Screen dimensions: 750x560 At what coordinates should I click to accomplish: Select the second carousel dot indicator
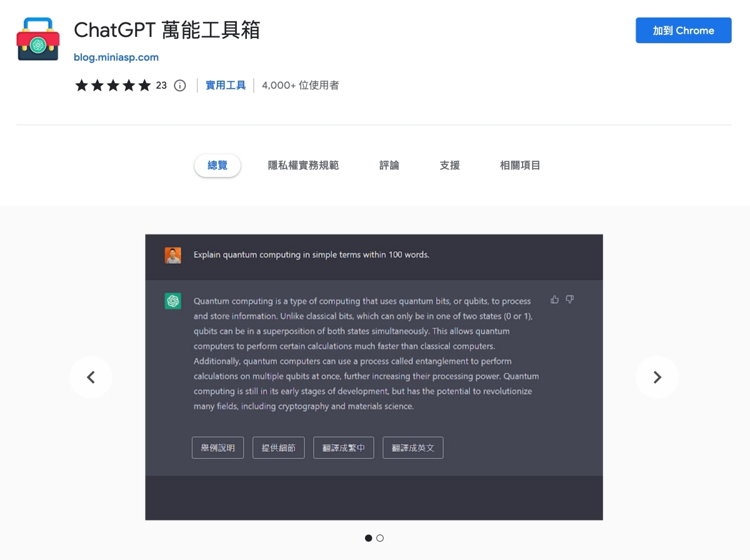[x=380, y=538]
